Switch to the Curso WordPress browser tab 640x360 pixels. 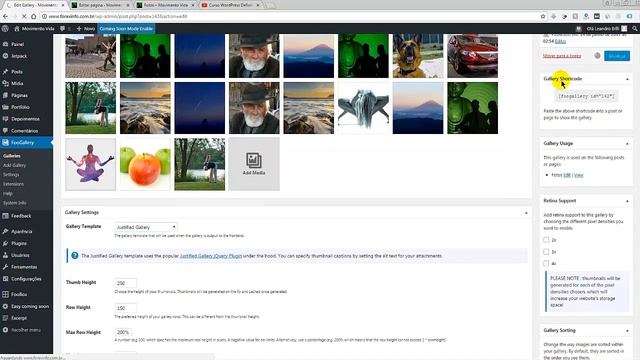231,5
